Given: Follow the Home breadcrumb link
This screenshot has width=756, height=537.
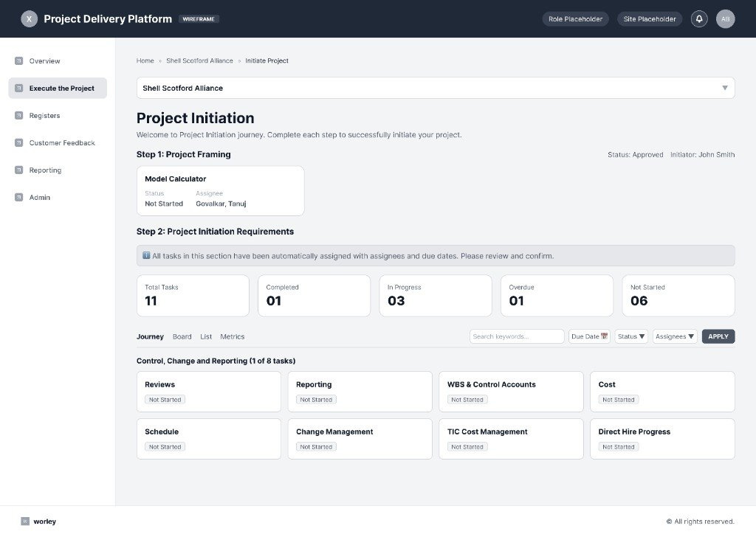Looking at the screenshot, I should coord(145,60).
